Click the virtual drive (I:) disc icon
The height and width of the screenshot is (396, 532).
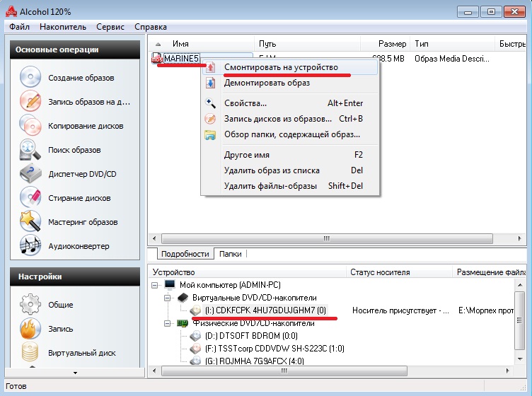click(x=195, y=310)
